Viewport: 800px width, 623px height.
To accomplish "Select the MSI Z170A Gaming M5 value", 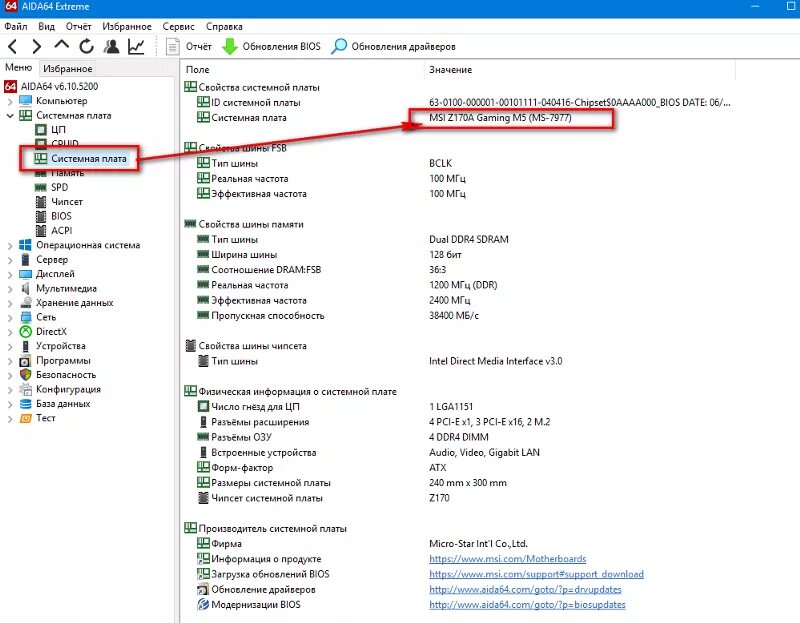I will pos(501,118).
